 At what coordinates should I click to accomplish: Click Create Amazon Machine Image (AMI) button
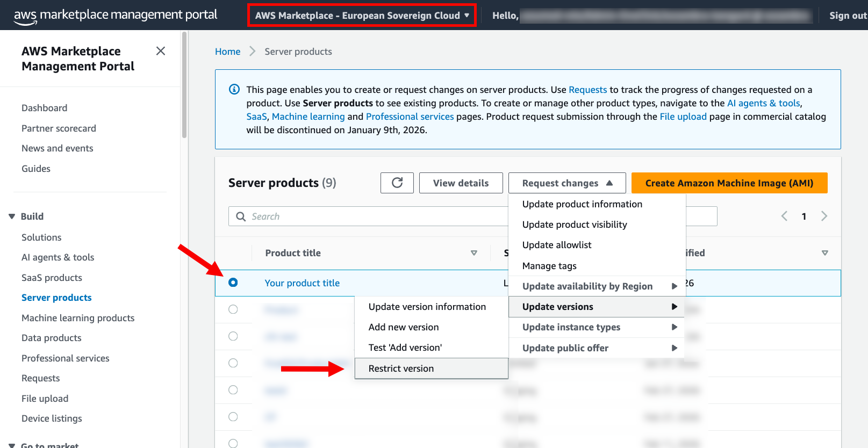729,183
